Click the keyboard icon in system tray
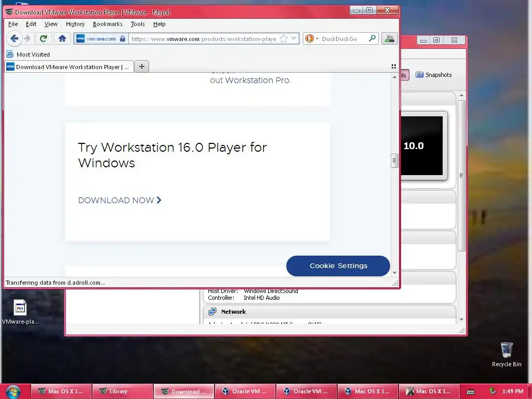This screenshot has height=399, width=532. tap(471, 392)
